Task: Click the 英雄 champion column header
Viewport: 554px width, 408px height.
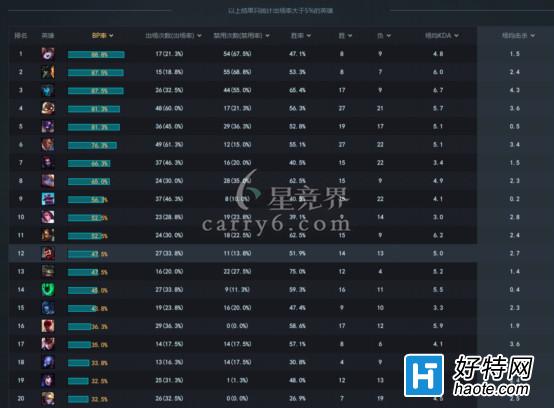Action: [x=48, y=36]
